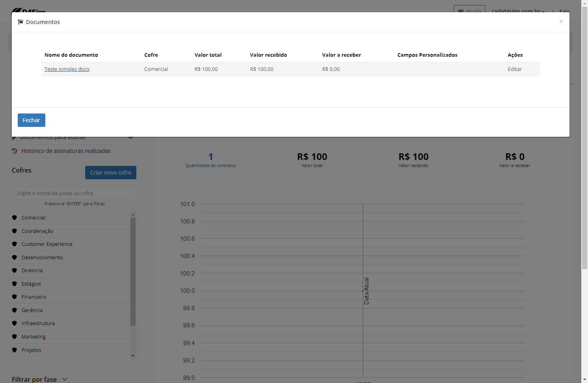Screen dimensions: 588x383
Task: Click the shield icon next to Coordenação
Action: (15, 231)
